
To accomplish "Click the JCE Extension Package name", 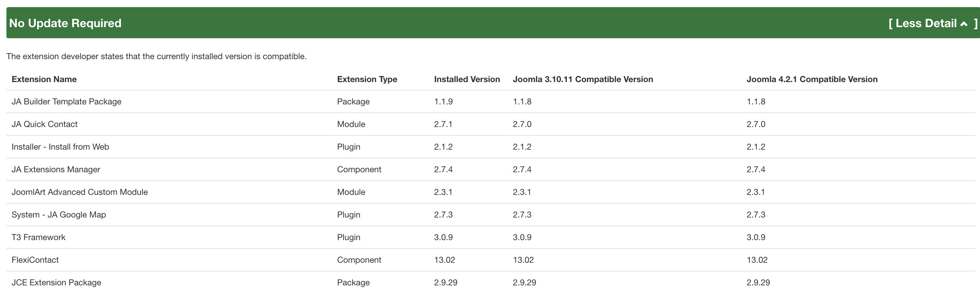I will tap(56, 283).
